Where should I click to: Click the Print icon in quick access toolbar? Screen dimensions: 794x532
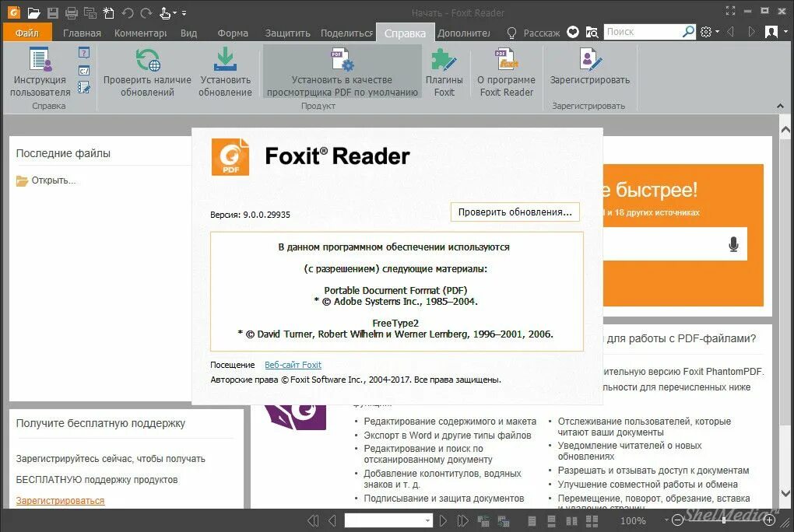(72, 12)
